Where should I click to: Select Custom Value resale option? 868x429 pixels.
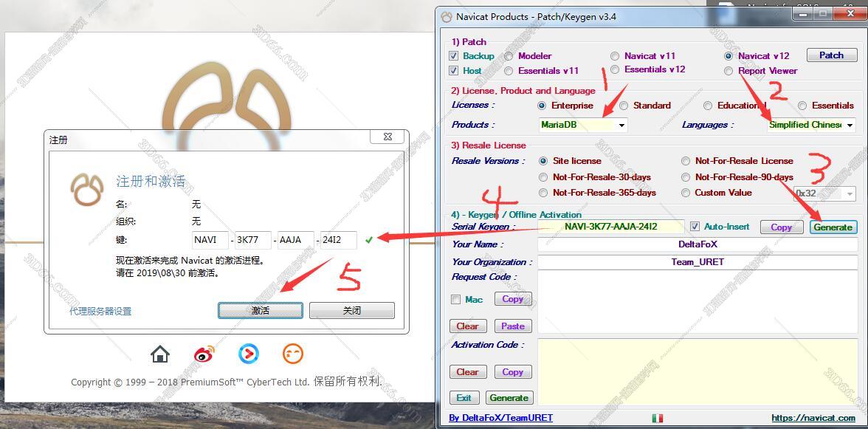686,193
